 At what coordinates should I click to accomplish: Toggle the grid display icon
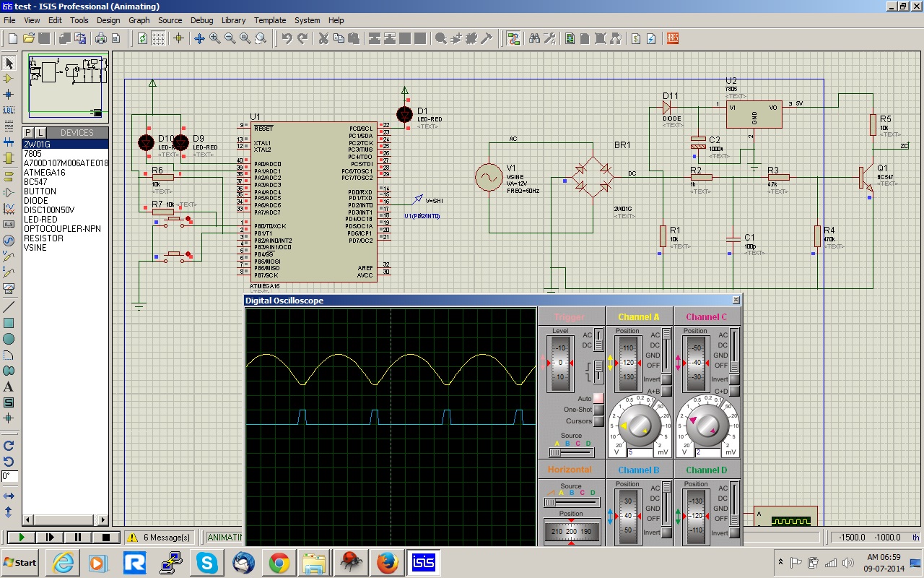click(x=159, y=38)
